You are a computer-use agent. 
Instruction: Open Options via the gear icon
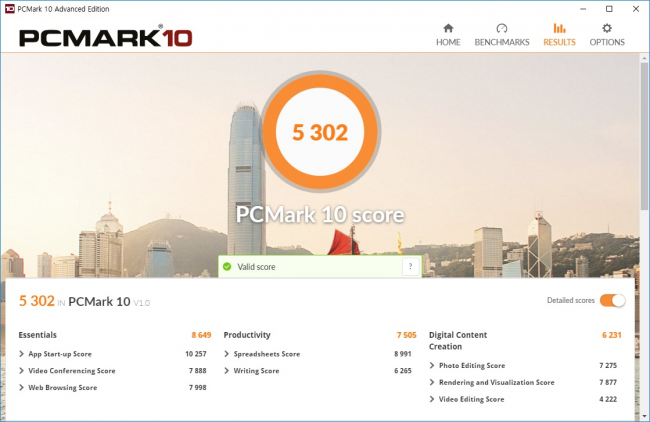[x=606, y=28]
